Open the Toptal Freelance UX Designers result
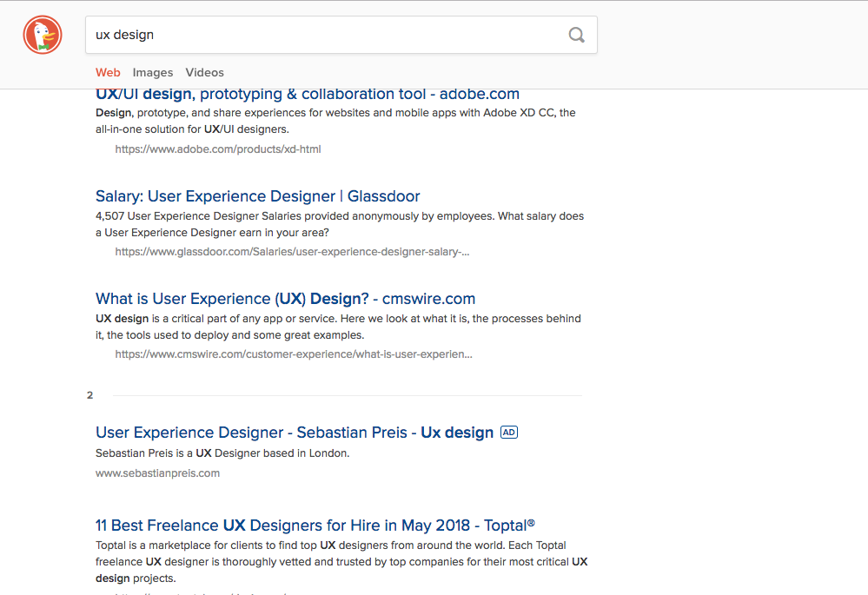 (x=315, y=526)
